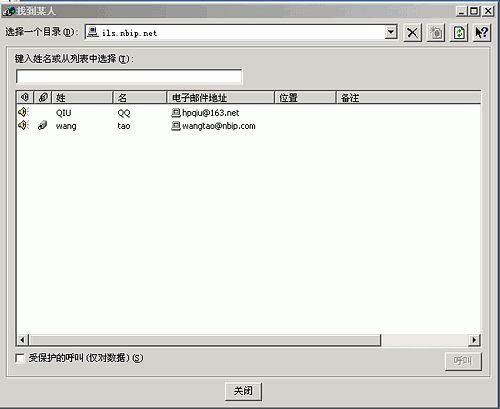Click first name tao cell
The width and height of the screenshot is (500, 409).
pos(124,126)
